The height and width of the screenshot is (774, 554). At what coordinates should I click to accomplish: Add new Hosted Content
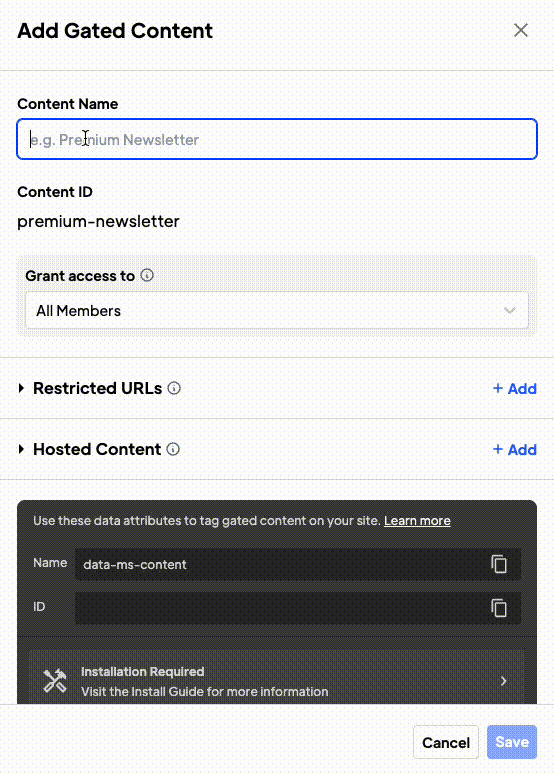point(514,450)
